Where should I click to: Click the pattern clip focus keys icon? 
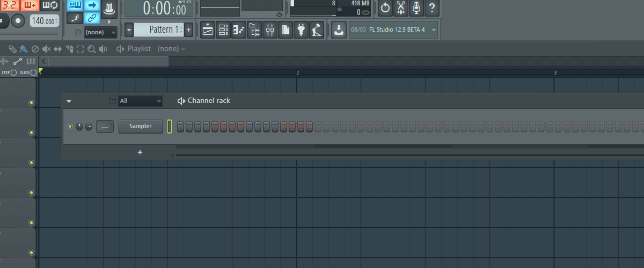tap(31, 61)
